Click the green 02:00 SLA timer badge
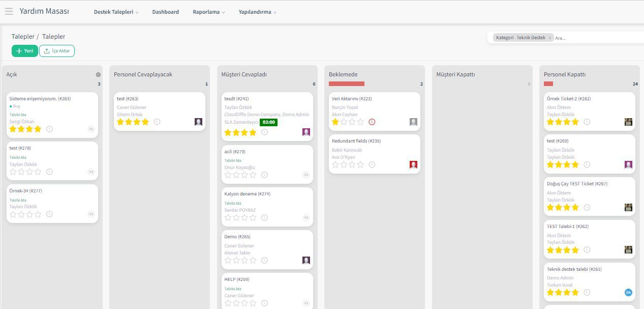 [268, 123]
